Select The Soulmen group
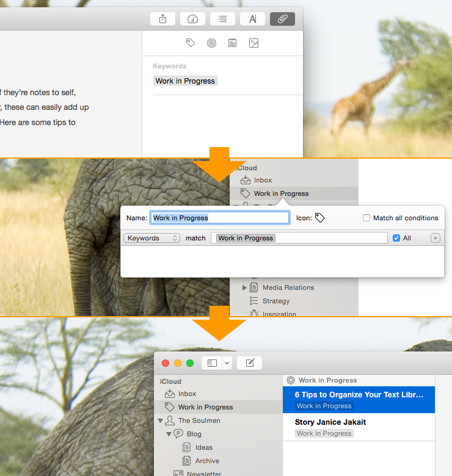Viewport: 452px width, 476px height. tap(199, 420)
